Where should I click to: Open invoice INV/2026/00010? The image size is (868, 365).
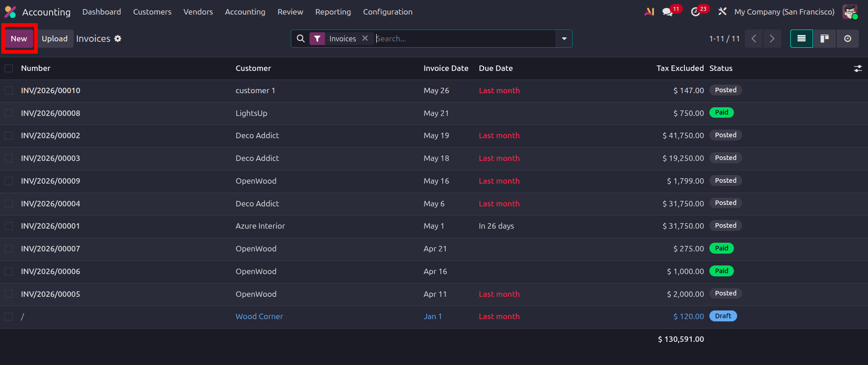coord(50,90)
